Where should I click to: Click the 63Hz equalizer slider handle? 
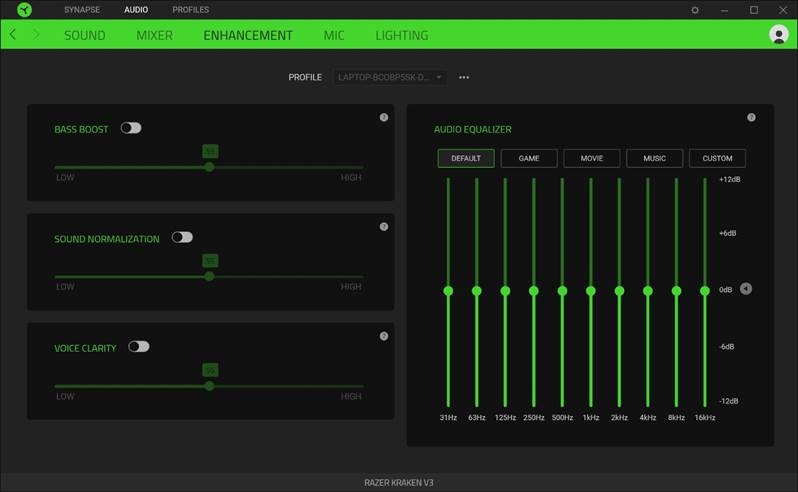tap(476, 291)
